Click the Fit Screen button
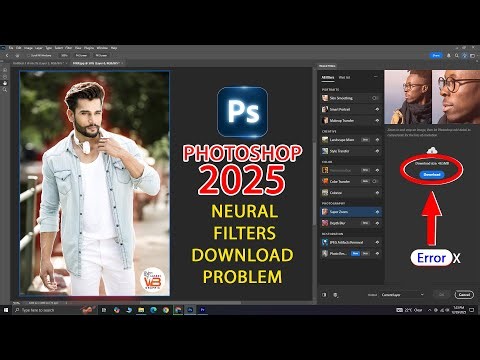The width and height of the screenshot is (480, 360). pos(81,55)
